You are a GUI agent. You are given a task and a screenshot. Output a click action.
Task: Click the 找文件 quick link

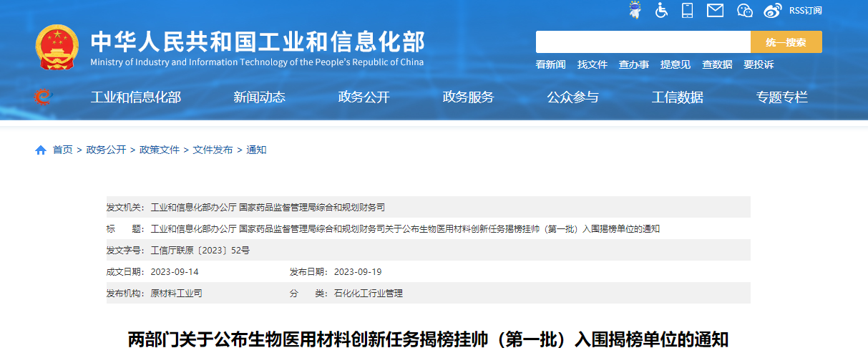[592, 64]
